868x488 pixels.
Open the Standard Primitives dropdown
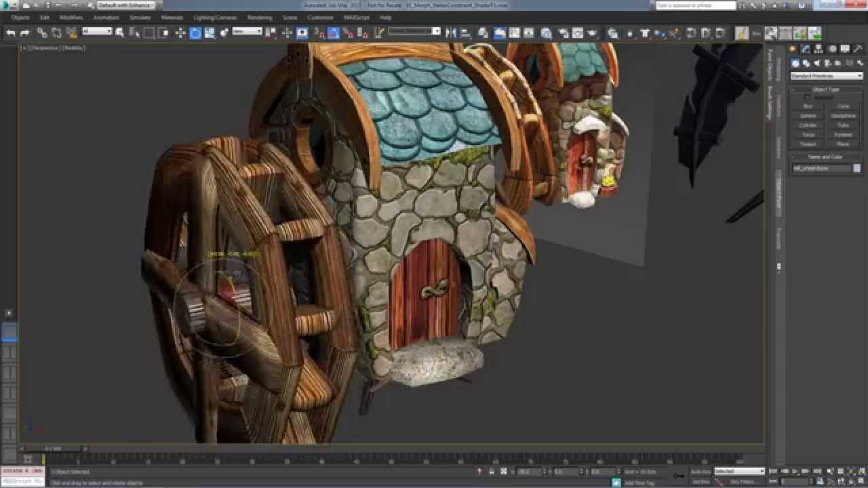coord(825,76)
